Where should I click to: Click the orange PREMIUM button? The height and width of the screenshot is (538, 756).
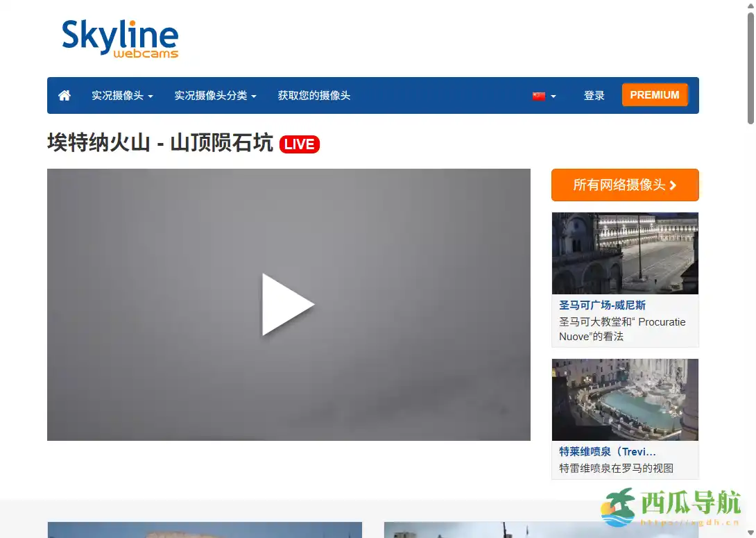[655, 95]
